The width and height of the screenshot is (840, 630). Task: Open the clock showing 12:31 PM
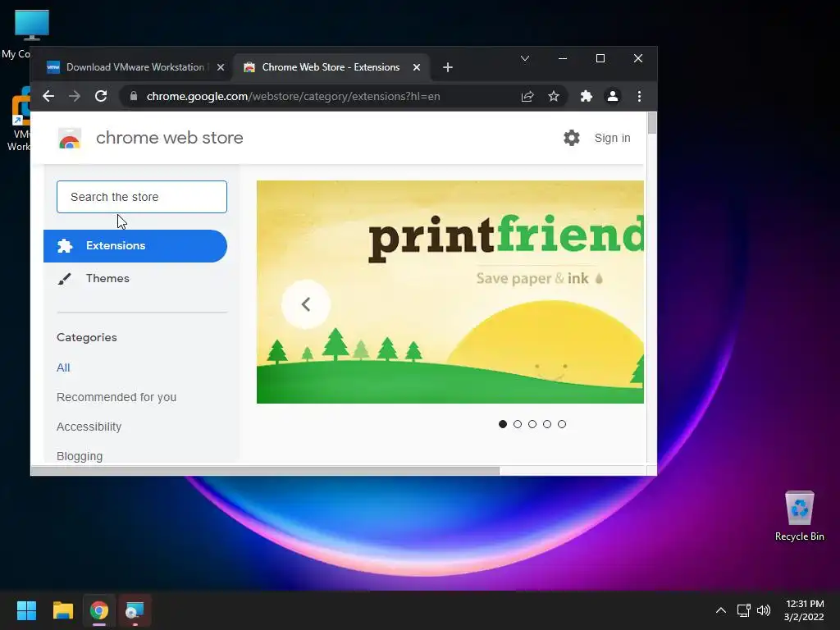point(804,610)
